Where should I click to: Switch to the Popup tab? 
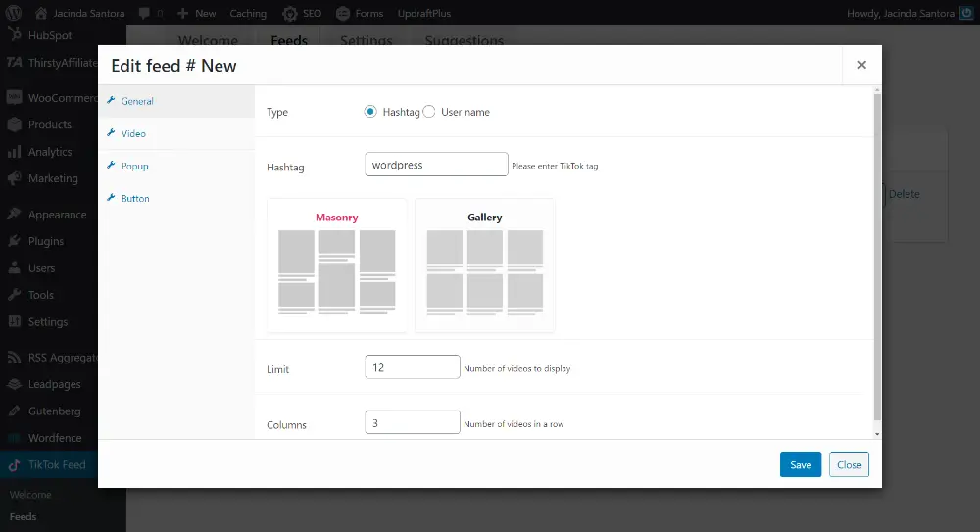134,166
